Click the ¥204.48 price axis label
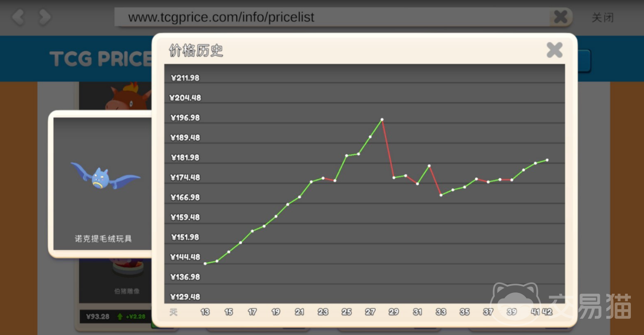The image size is (644, 335). point(185,98)
